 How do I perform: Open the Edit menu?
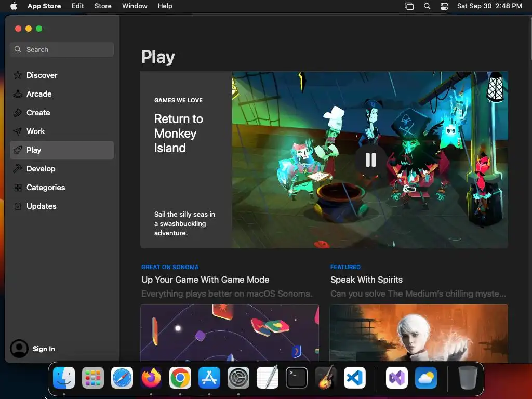[78, 6]
